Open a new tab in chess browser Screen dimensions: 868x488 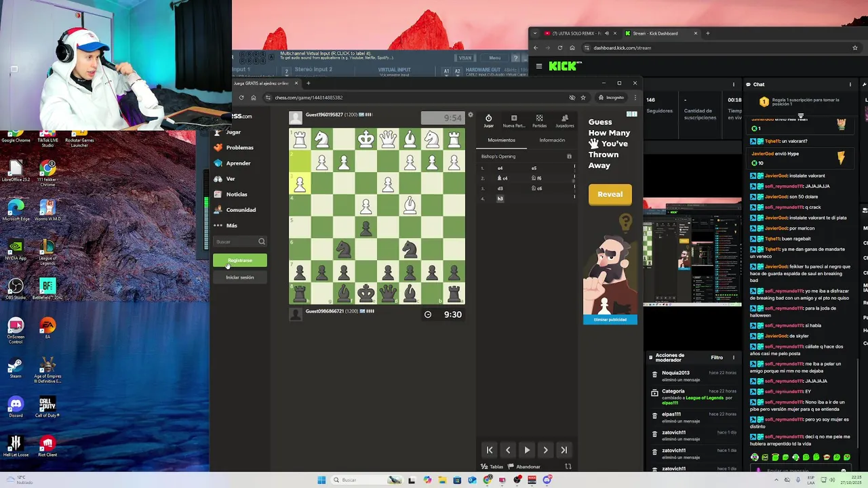(x=308, y=83)
